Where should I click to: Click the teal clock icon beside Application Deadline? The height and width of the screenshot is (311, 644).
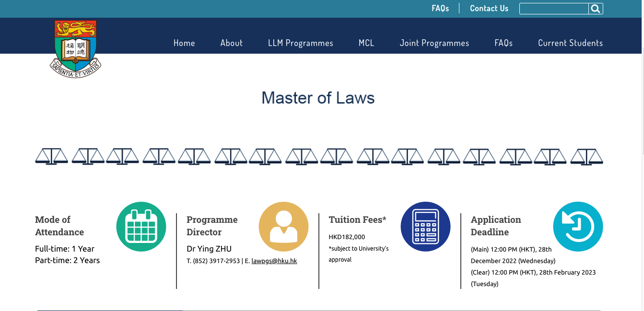click(x=578, y=226)
